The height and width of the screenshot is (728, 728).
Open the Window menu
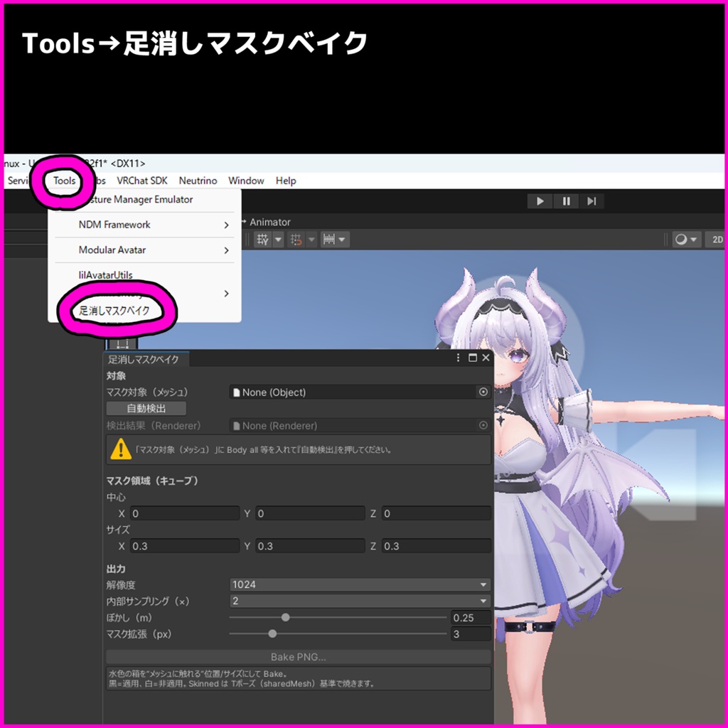[246, 181]
